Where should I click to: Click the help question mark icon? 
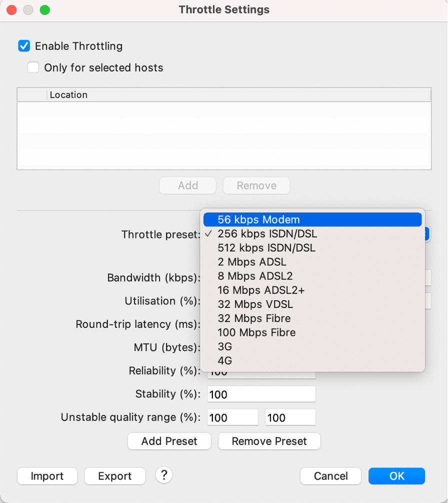(163, 475)
